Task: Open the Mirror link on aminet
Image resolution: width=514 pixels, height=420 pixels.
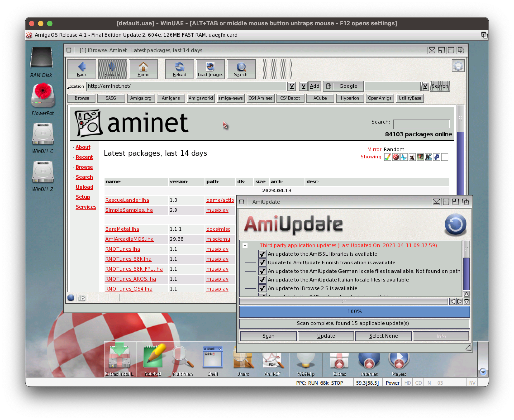Action: (x=374, y=150)
